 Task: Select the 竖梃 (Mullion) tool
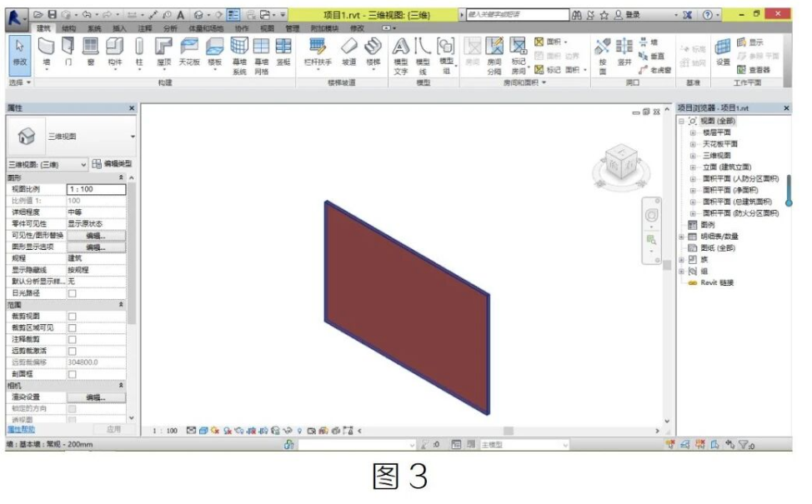coord(283,52)
